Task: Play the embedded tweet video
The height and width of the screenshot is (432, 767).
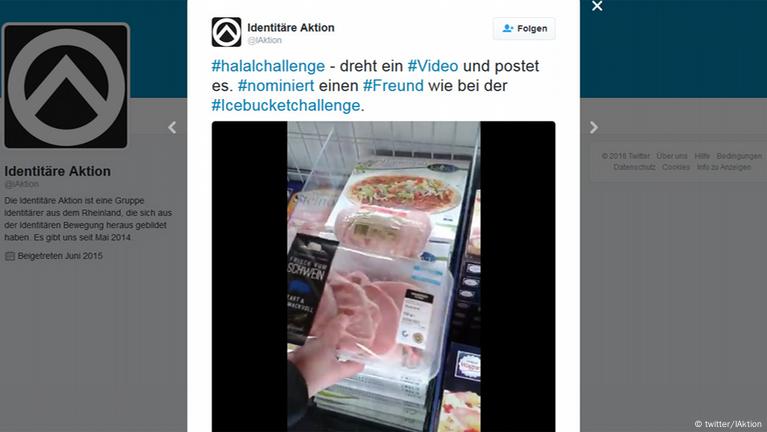Action: click(384, 276)
